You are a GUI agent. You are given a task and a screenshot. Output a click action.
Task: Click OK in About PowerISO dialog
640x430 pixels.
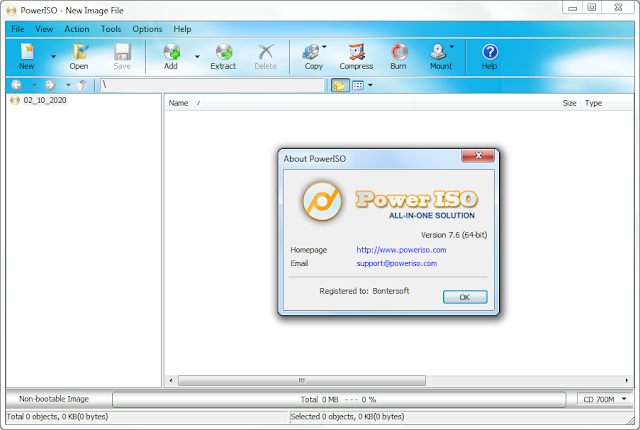click(x=465, y=297)
